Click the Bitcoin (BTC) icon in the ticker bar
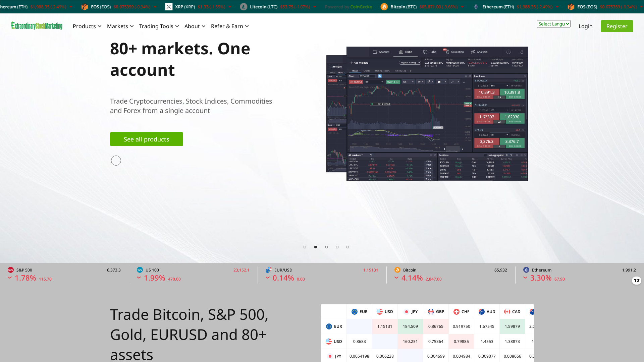The height and width of the screenshot is (362, 644). click(384, 7)
